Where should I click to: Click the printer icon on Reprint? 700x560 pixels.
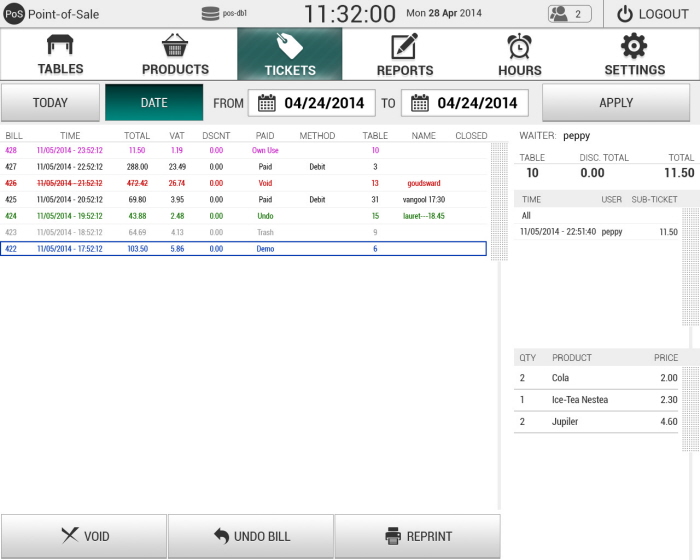click(393, 536)
